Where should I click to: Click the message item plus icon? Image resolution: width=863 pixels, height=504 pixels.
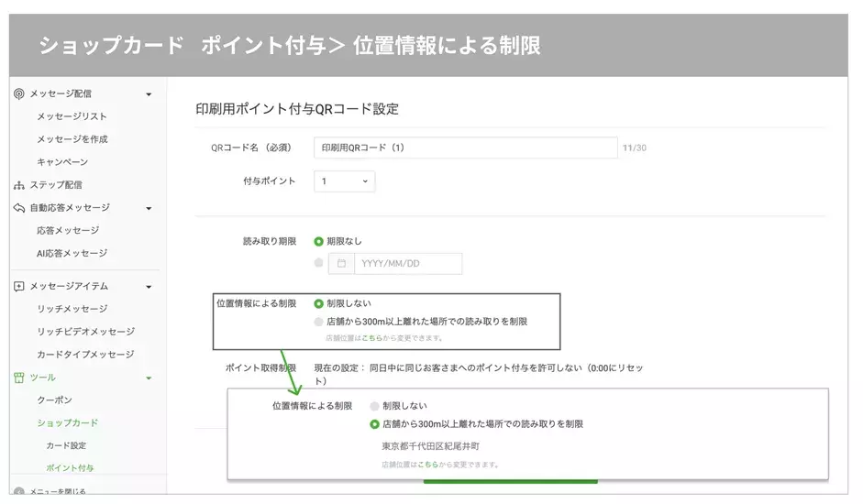pos(18,286)
